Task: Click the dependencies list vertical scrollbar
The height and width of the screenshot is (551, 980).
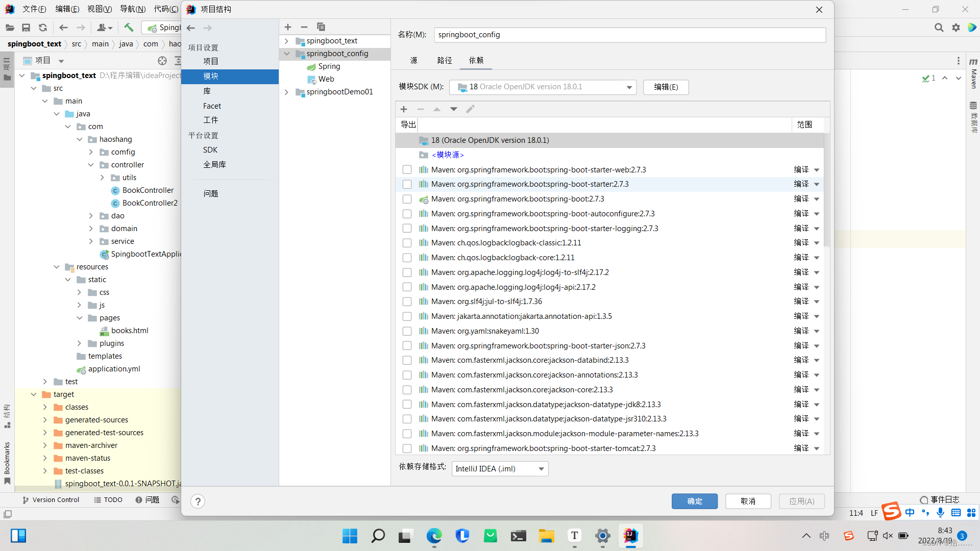Action: click(826, 191)
